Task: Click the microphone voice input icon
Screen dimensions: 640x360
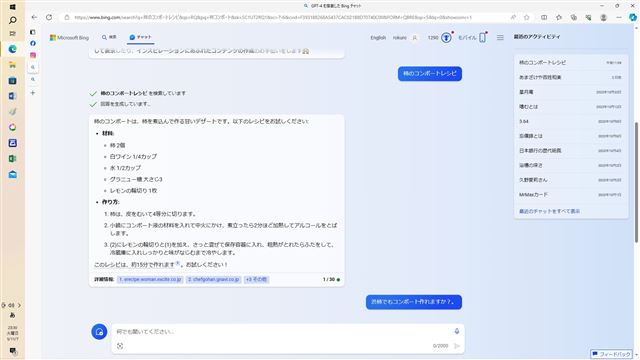Action: click(457, 331)
